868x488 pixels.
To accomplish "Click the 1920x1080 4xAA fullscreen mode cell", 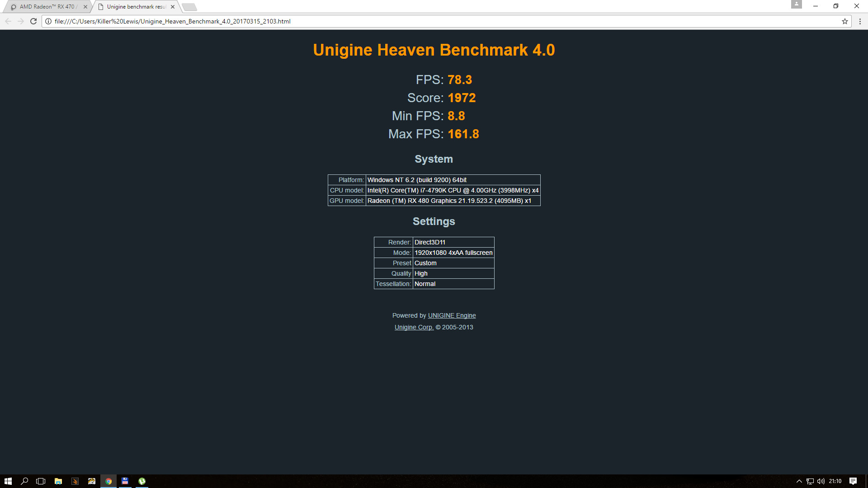I will tap(453, 253).
